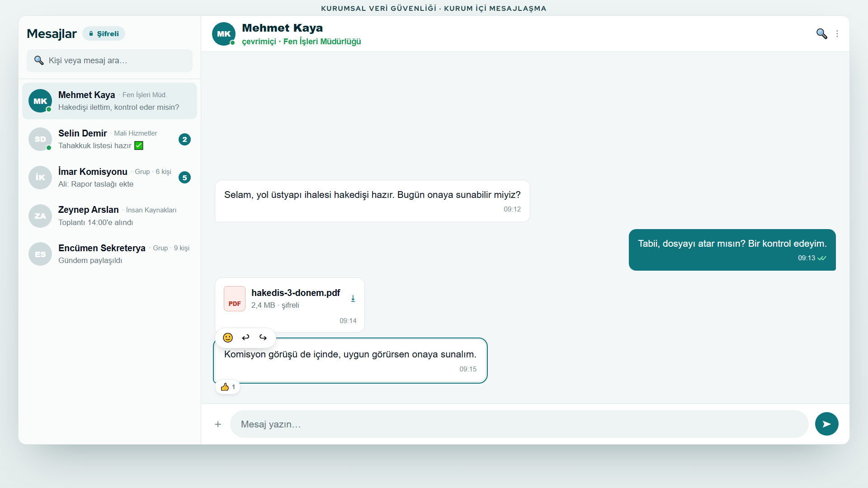The width and height of the screenshot is (868, 488).
Task: Click 'Grup · 6 kişi' label
Action: click(153, 172)
